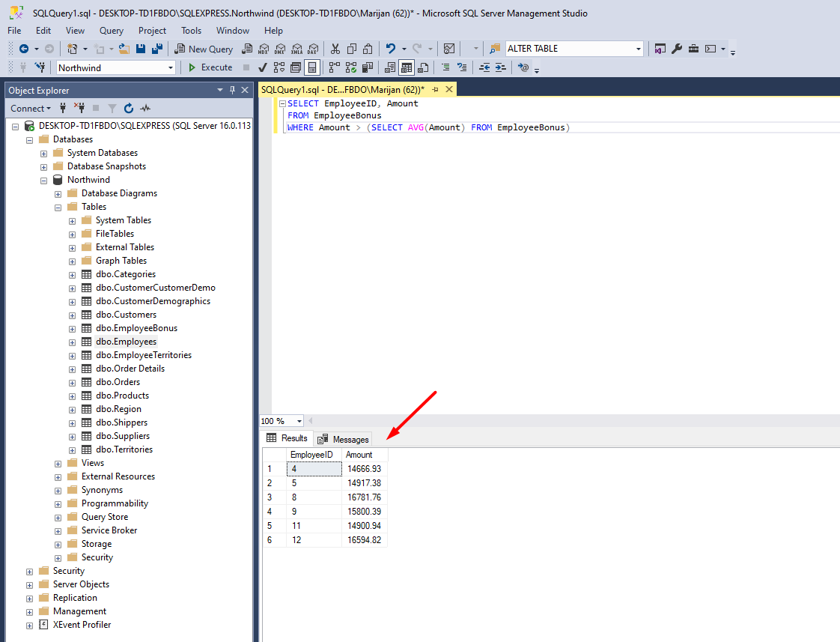The height and width of the screenshot is (642, 840).
Task: Click the Copy icon in the toolbar
Action: (x=351, y=49)
